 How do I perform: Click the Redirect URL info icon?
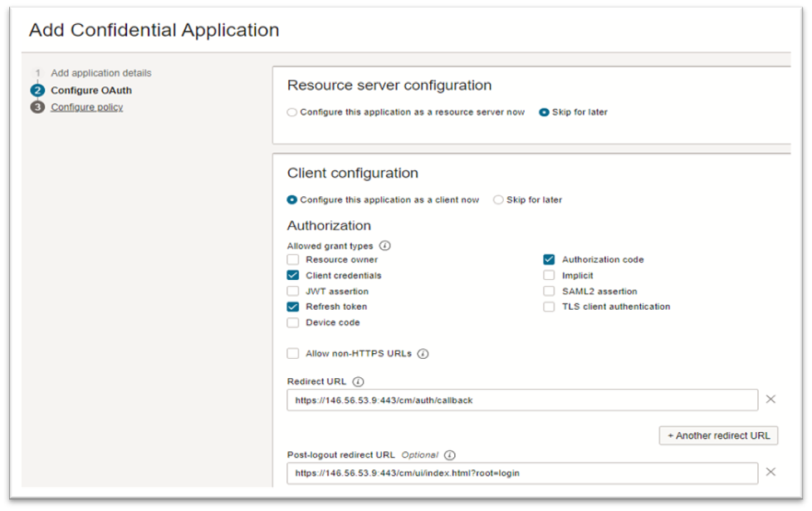click(x=359, y=382)
